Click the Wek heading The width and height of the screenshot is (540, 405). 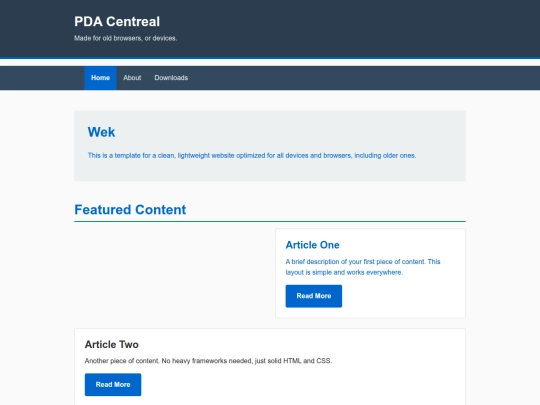click(x=101, y=132)
